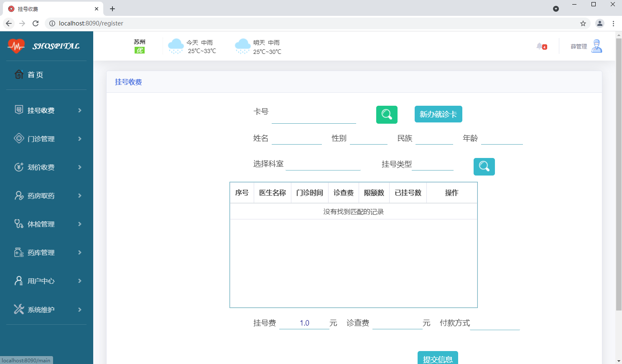Expand the 挂号收费 menu chevron

click(x=79, y=110)
